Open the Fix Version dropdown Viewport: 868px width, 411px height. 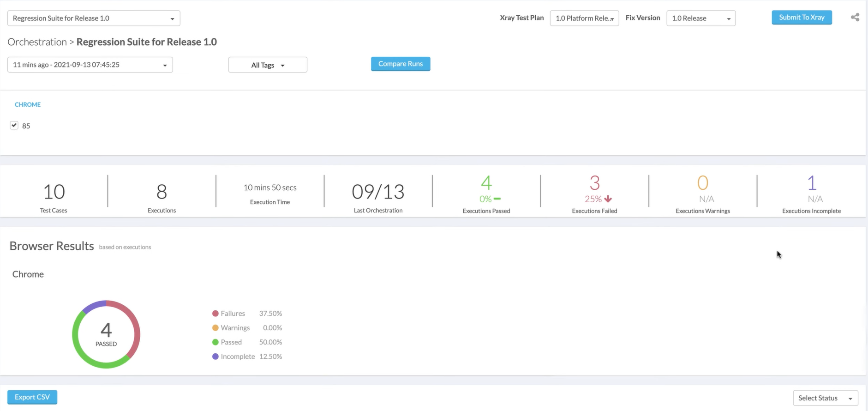pos(700,18)
